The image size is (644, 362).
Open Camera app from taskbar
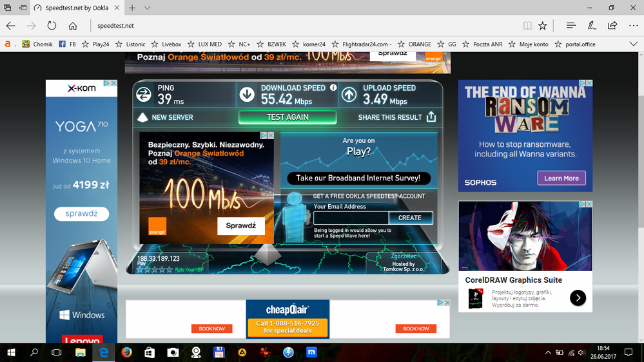[x=173, y=352]
